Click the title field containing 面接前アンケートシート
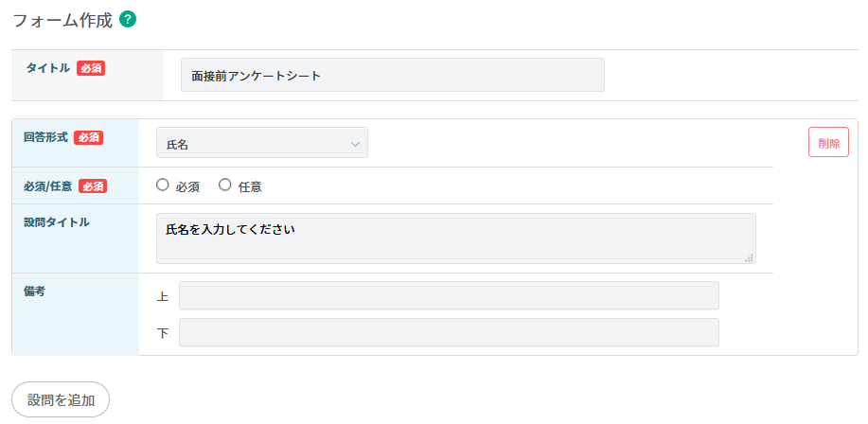 392,76
